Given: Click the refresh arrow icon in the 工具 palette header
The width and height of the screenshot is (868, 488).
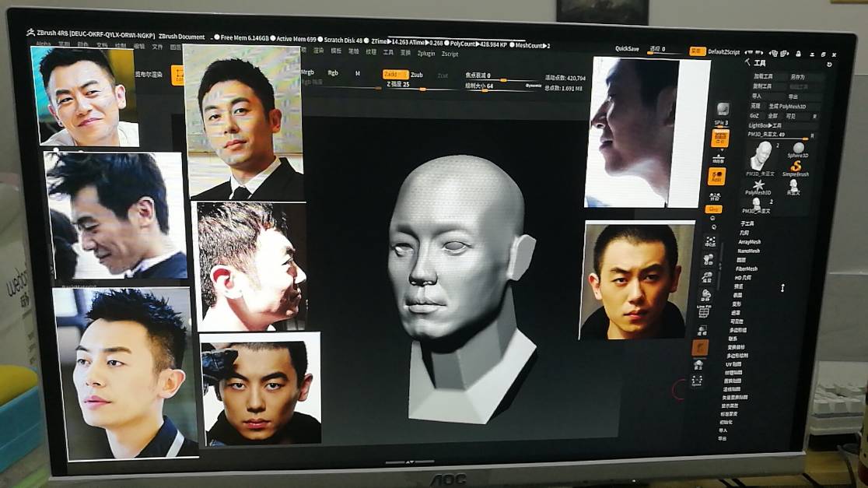Looking at the screenshot, I should click(828, 65).
